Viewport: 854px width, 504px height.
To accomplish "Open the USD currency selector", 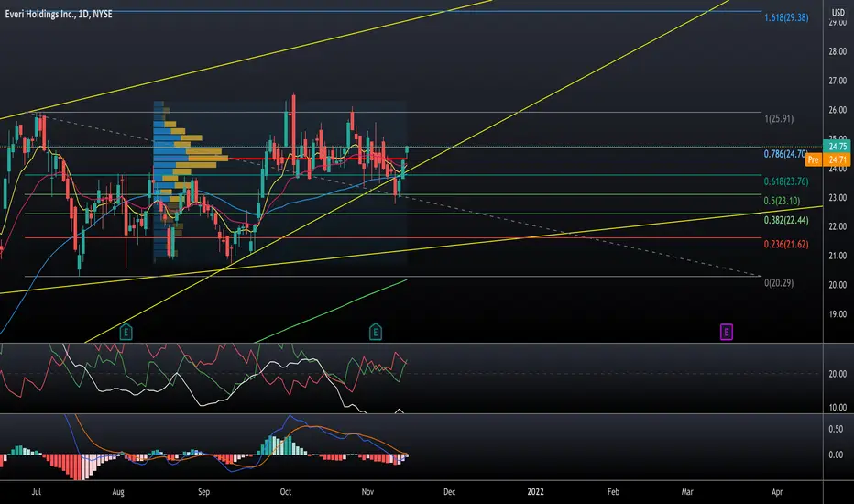I will coord(837,12).
